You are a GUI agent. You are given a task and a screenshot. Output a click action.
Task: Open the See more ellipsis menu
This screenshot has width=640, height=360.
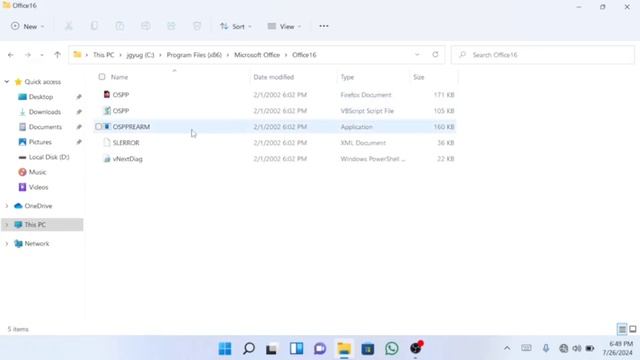[324, 26]
